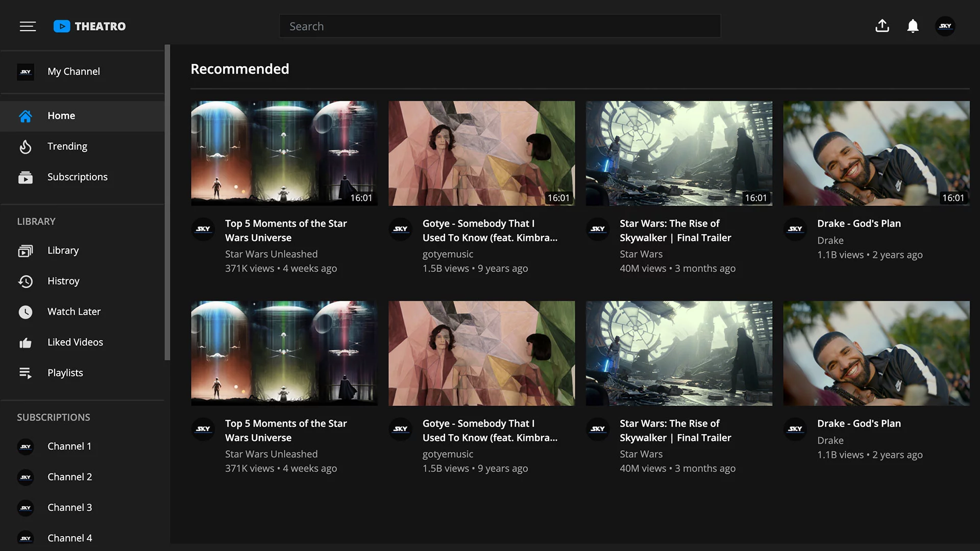980x551 pixels.
Task: Click channel avatar beside second-row Top 5 Moments title
Action: [203, 429]
